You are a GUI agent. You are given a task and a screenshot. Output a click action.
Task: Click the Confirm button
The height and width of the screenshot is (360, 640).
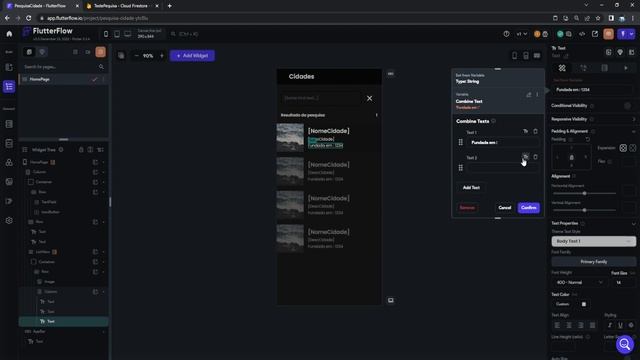[x=529, y=208]
